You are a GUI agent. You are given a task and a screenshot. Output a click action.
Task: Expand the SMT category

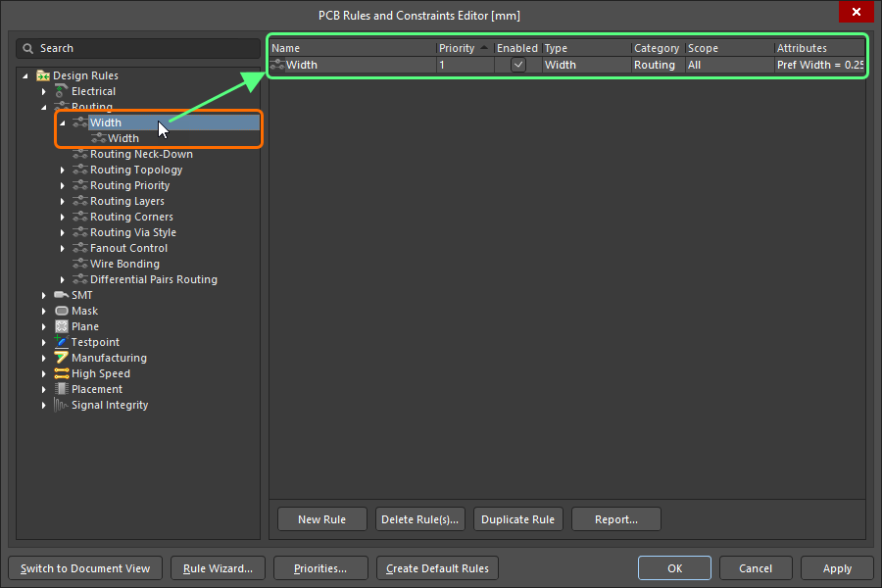click(x=44, y=295)
